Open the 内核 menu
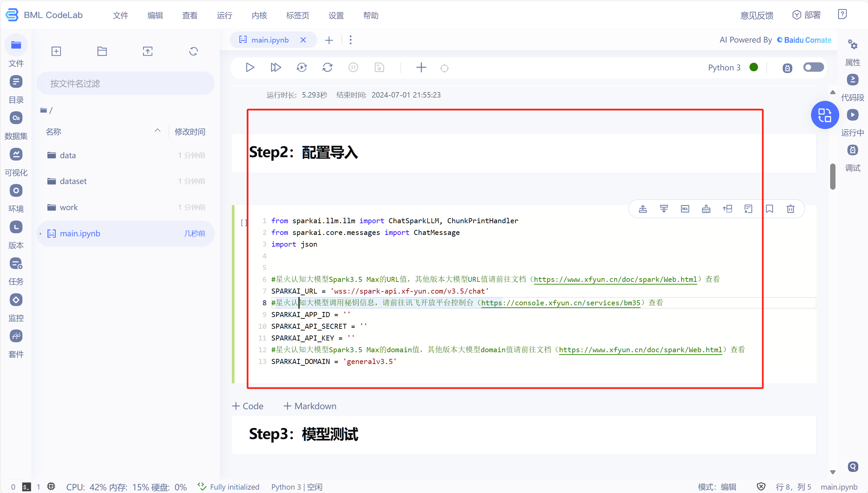This screenshot has width=868, height=493. click(x=259, y=15)
